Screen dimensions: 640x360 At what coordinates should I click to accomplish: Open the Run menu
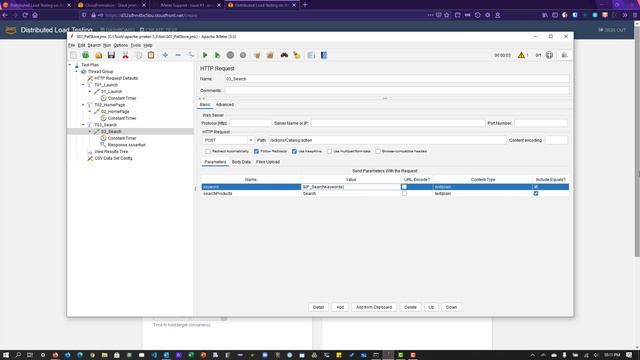(107, 45)
